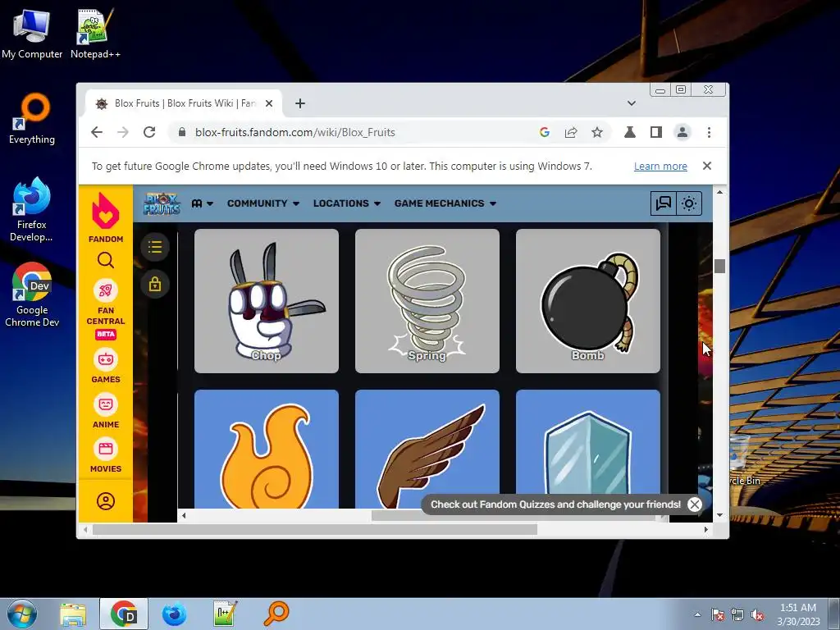Toggle light/dark theme sun icon

point(689,203)
